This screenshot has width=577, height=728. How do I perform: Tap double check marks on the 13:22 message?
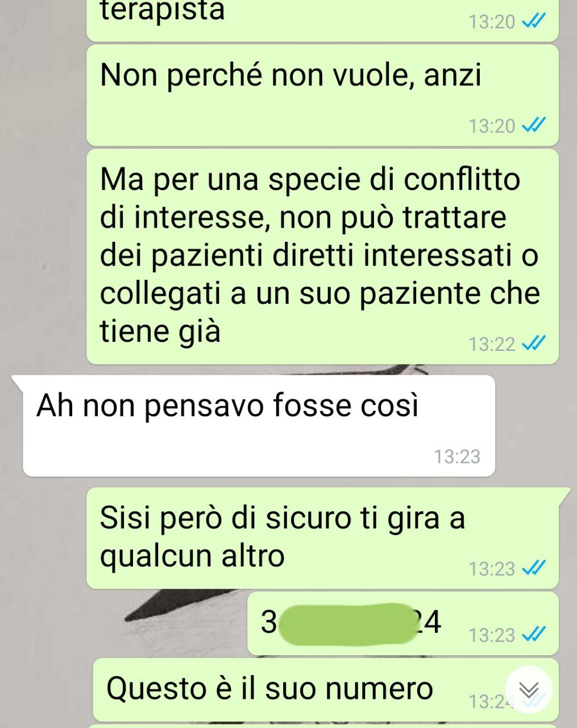533,344
